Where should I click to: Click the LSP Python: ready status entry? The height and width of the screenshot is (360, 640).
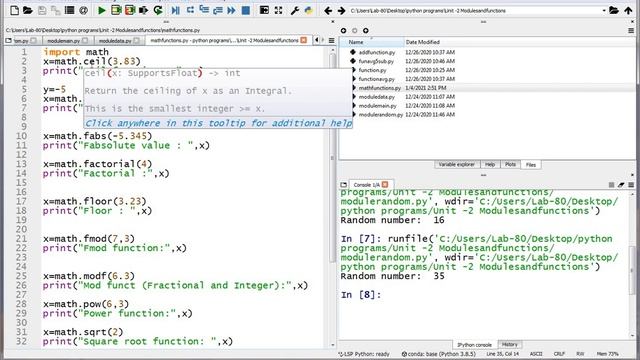364,354
